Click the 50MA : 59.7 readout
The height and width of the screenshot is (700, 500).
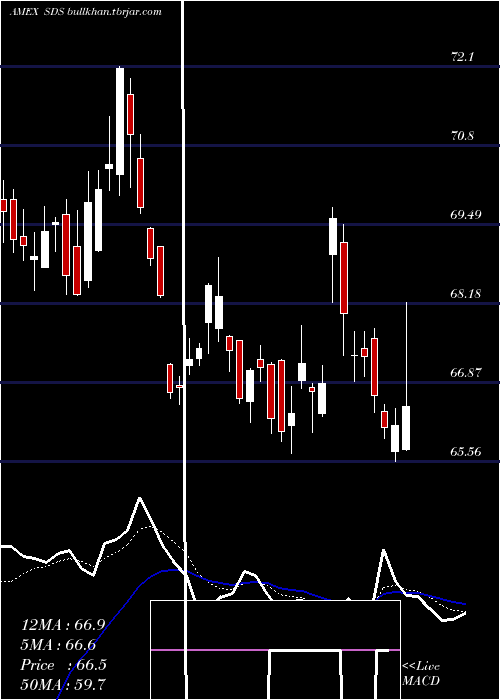click(x=62, y=684)
